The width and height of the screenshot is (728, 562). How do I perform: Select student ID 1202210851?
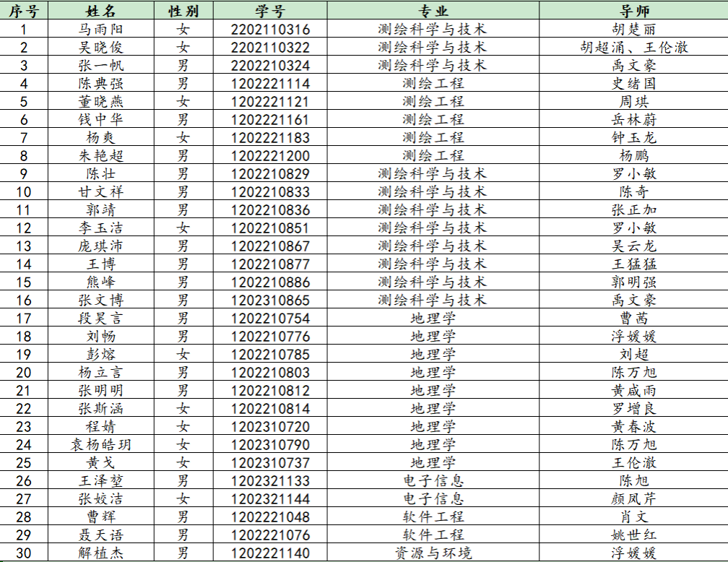tap(270, 228)
